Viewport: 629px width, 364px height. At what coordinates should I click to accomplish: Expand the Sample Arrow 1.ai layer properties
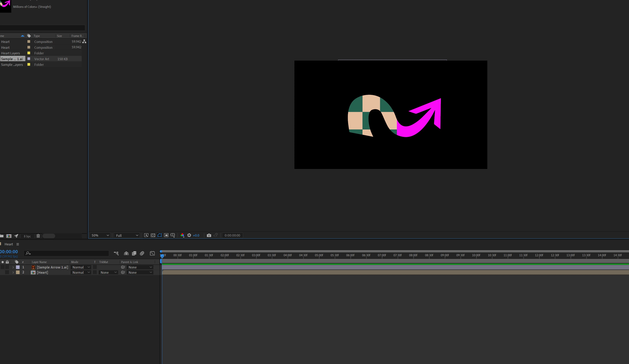click(13, 267)
